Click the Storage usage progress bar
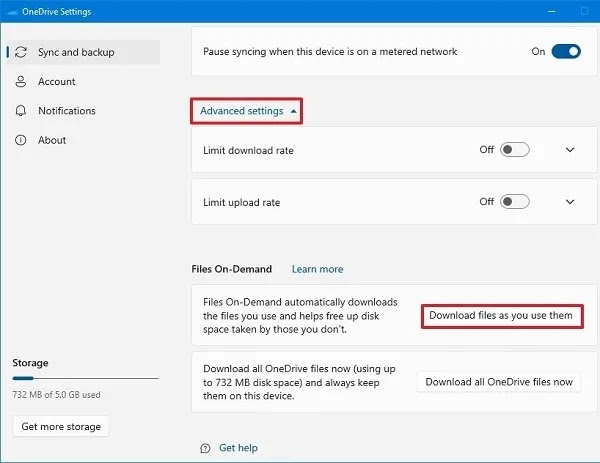Screen dimensions: 600x463 (x=85, y=378)
